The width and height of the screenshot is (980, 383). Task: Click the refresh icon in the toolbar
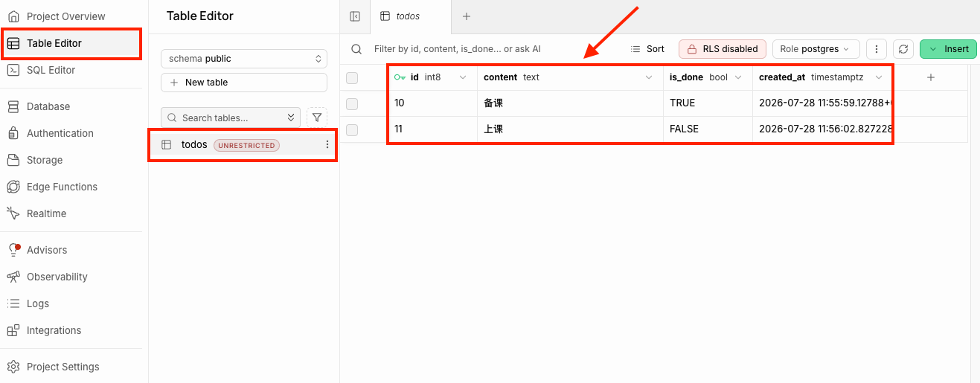pos(903,49)
